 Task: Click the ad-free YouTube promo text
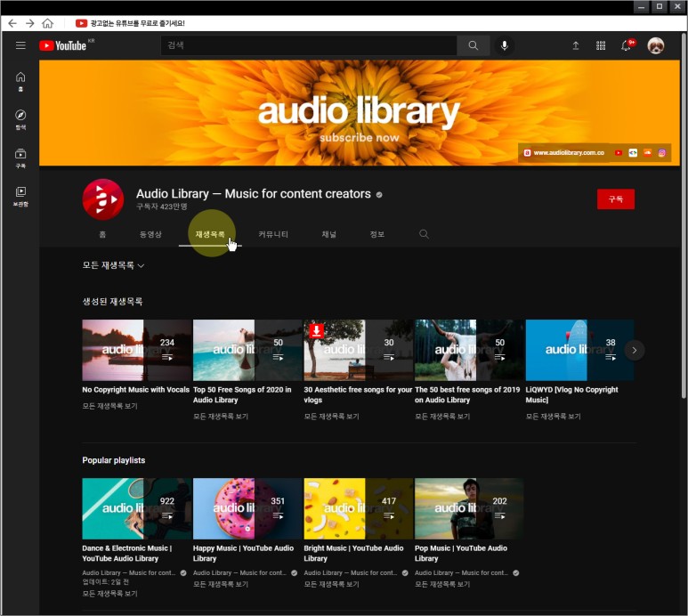(137, 23)
